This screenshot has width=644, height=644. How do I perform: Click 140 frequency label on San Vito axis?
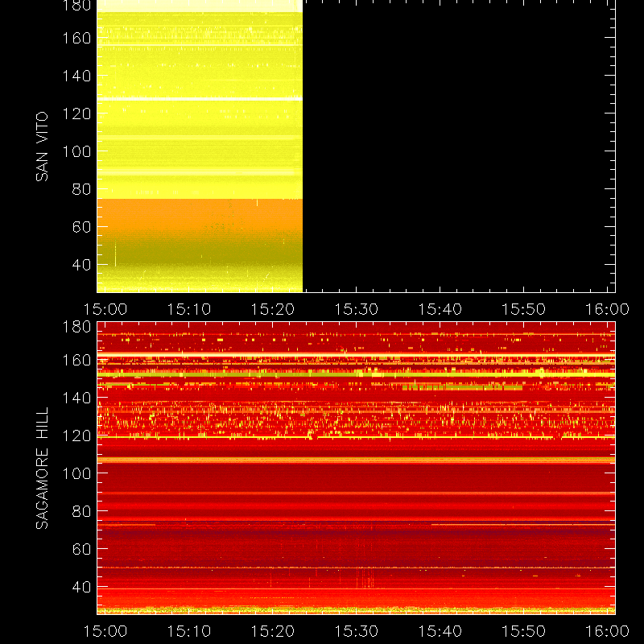[76, 76]
